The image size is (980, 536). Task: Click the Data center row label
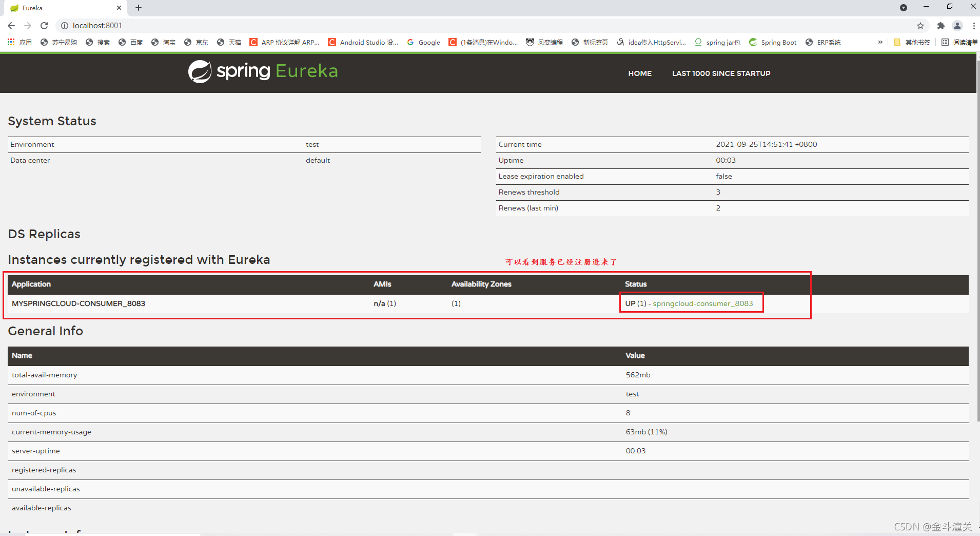point(30,160)
